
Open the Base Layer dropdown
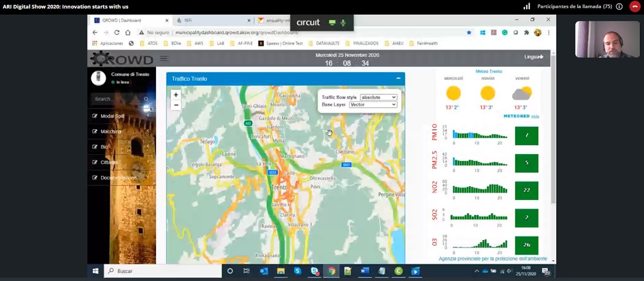[x=373, y=105]
